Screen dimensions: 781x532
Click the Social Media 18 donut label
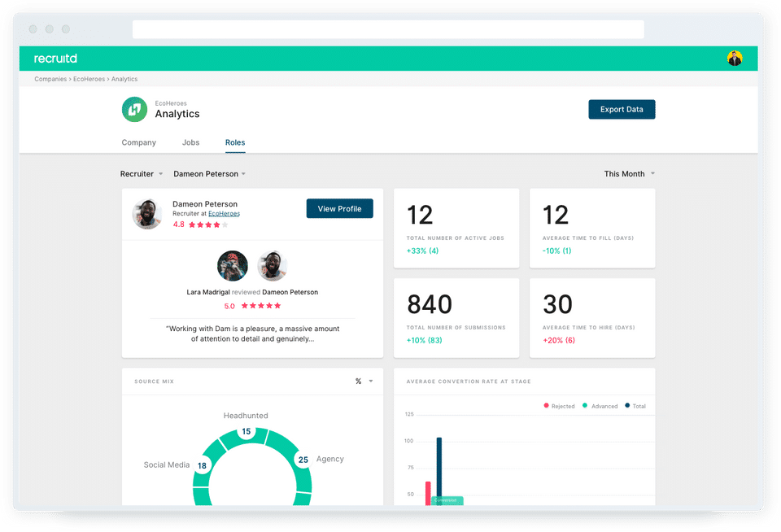(202, 466)
